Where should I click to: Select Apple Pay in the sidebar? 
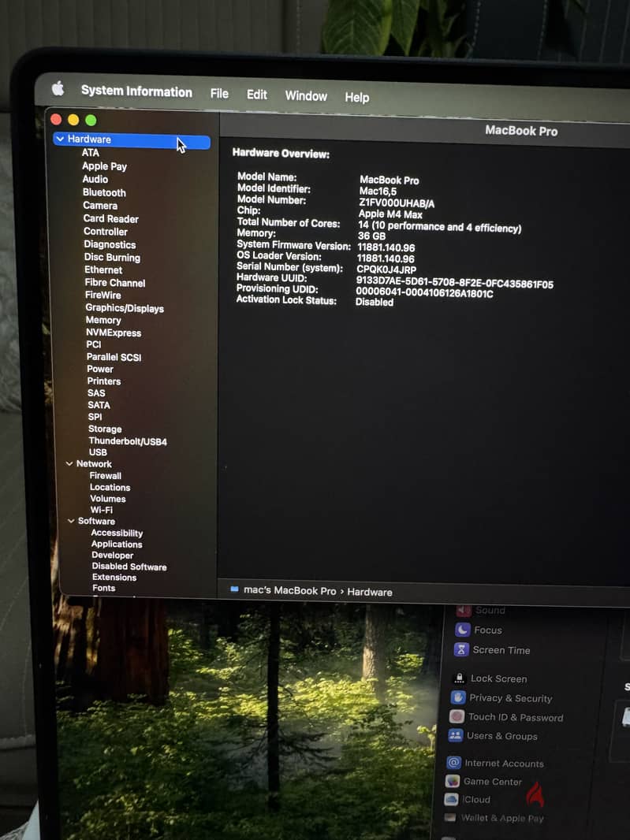tap(105, 166)
